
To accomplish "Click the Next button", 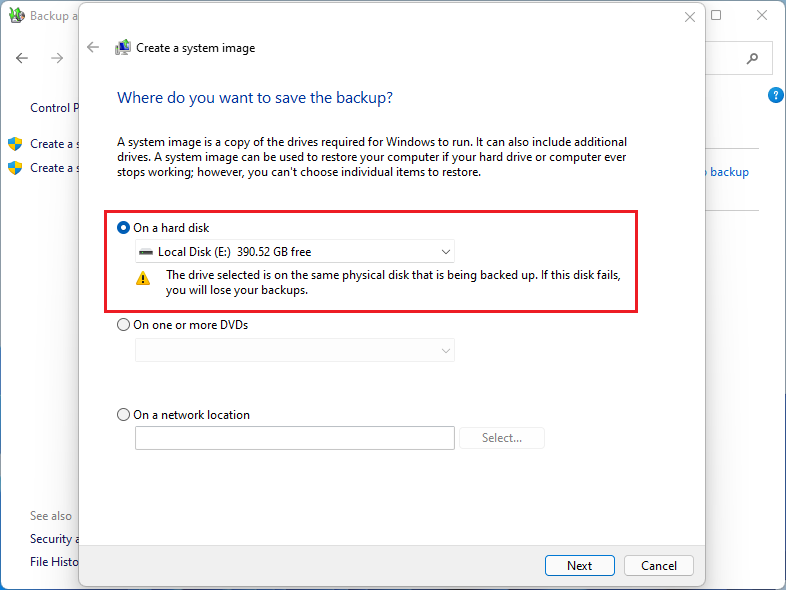I will coord(580,565).
